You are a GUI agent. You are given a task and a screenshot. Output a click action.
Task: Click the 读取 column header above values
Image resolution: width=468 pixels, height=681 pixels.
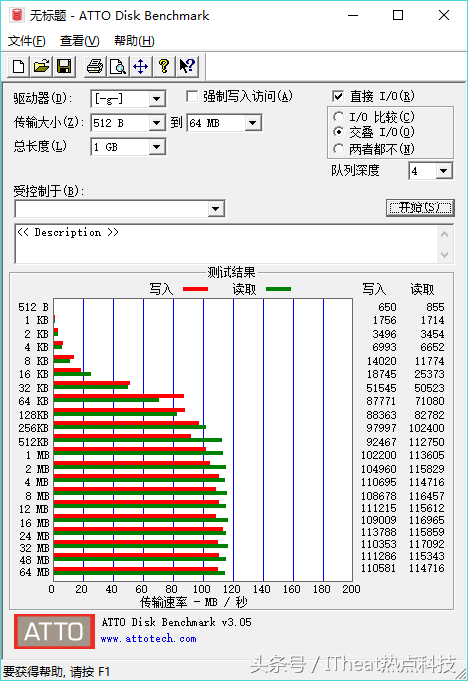[422, 289]
